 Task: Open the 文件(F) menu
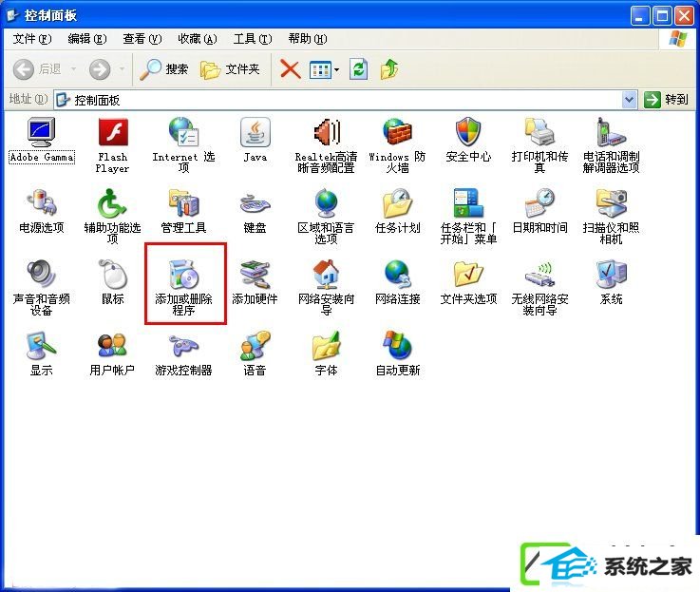(32, 39)
